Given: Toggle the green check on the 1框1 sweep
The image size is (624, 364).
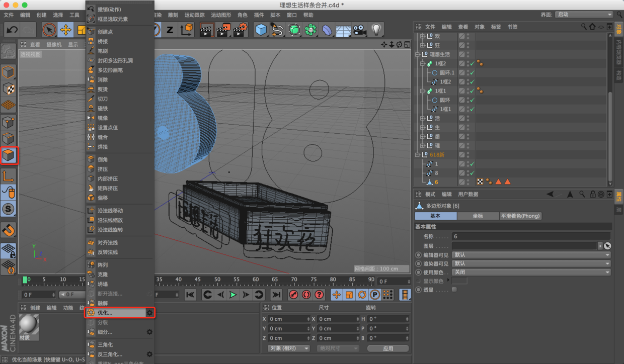Looking at the screenshot, I should tap(472, 91).
